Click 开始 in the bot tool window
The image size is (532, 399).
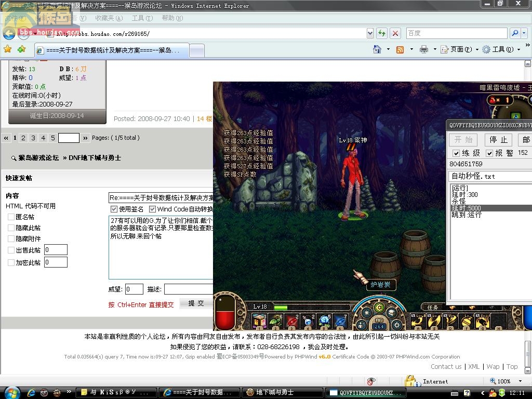463,140
